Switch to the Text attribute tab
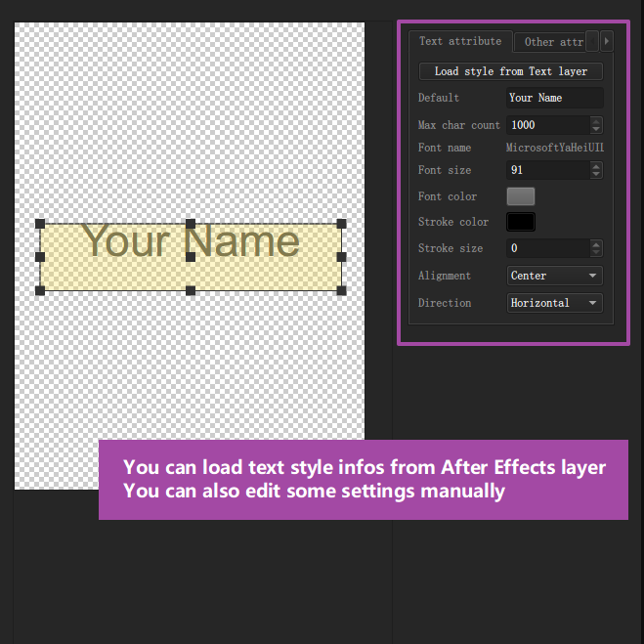This screenshot has height=644, width=644. click(x=460, y=41)
